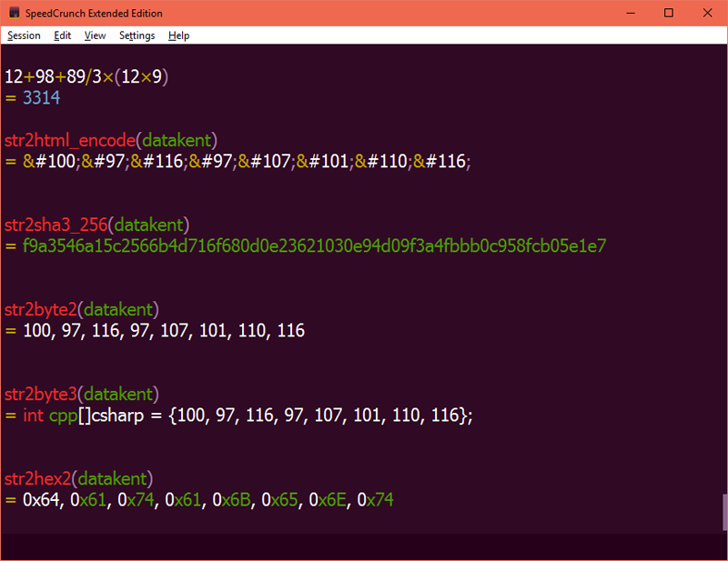Maximize the SpeedCrunch window
Screen dimensions: 728x561
pyautogui.click(x=669, y=13)
